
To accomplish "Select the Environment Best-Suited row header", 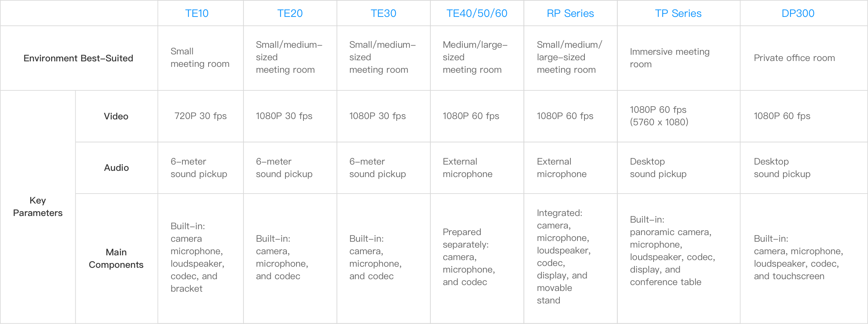I will pos(78,58).
